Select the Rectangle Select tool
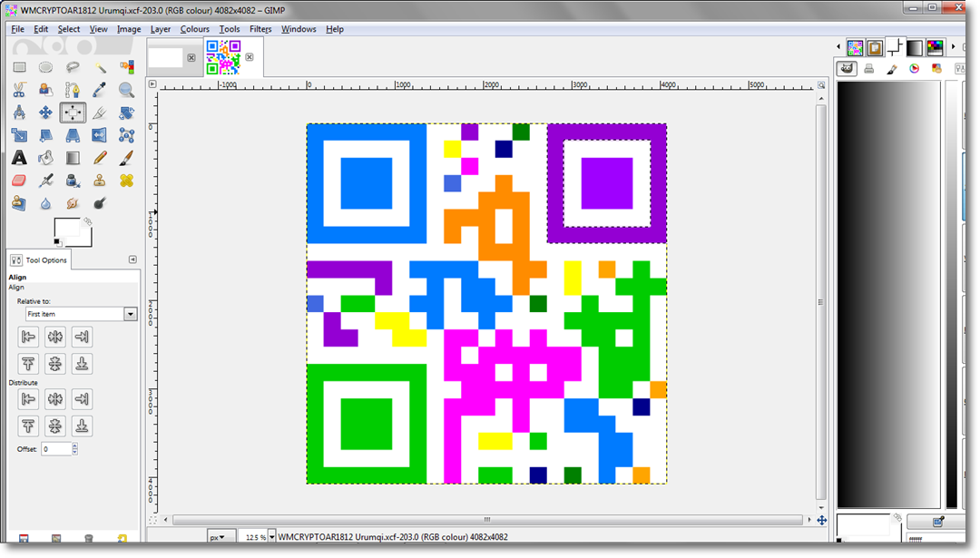 click(19, 67)
